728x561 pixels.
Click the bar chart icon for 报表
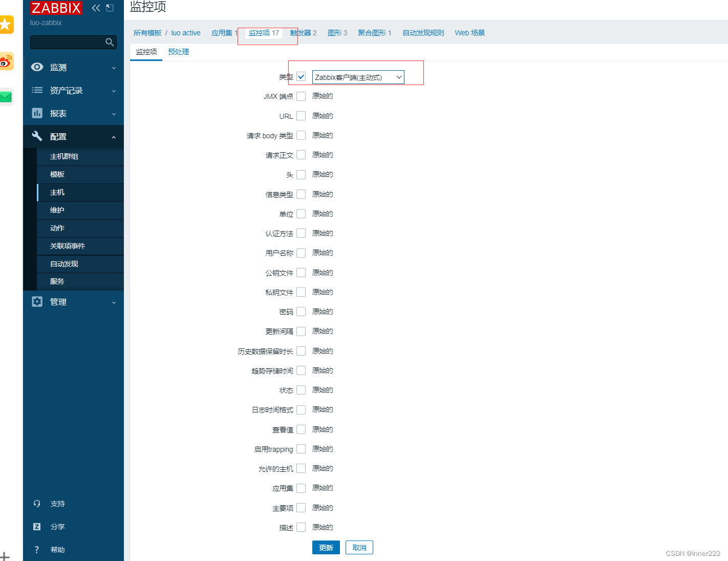(37, 113)
